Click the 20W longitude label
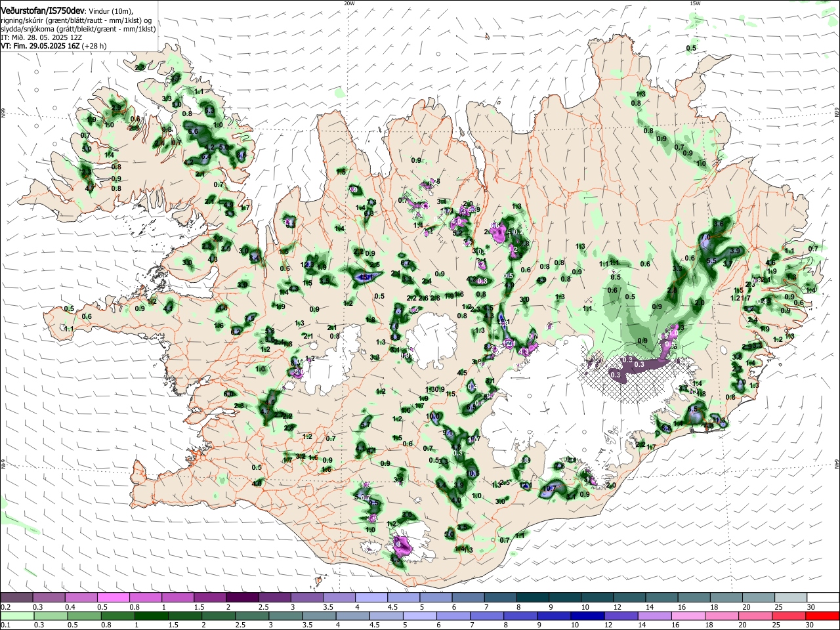The image size is (840, 630). pyautogui.click(x=349, y=3)
